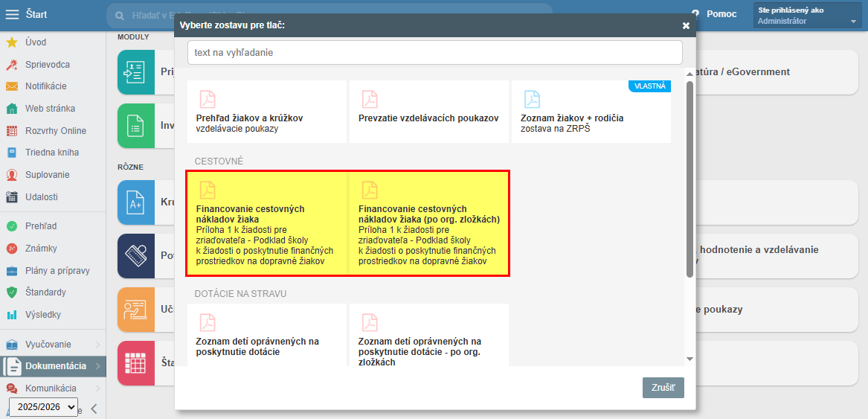The height and width of the screenshot is (419, 868).
Task: Open the hamburger menu next to Štart
Action: coord(12,14)
